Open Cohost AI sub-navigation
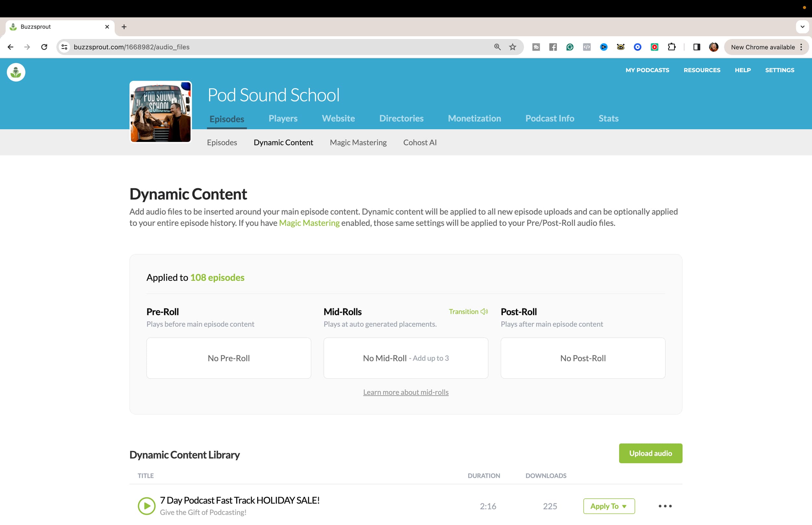812x525 pixels. [420, 143]
